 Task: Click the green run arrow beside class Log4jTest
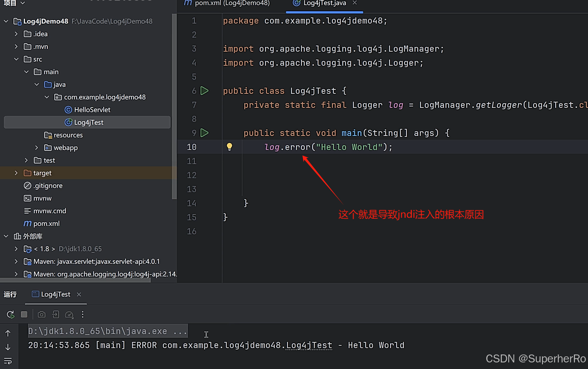(x=204, y=91)
